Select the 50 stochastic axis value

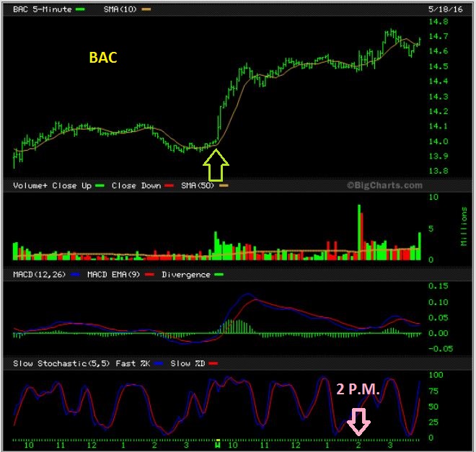pos(433,407)
